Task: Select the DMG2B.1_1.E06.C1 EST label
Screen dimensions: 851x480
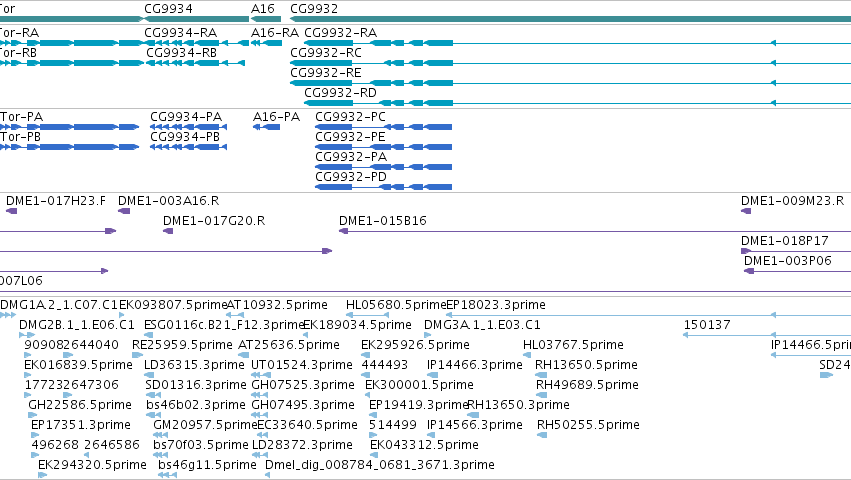Action: pyautogui.click(x=77, y=325)
